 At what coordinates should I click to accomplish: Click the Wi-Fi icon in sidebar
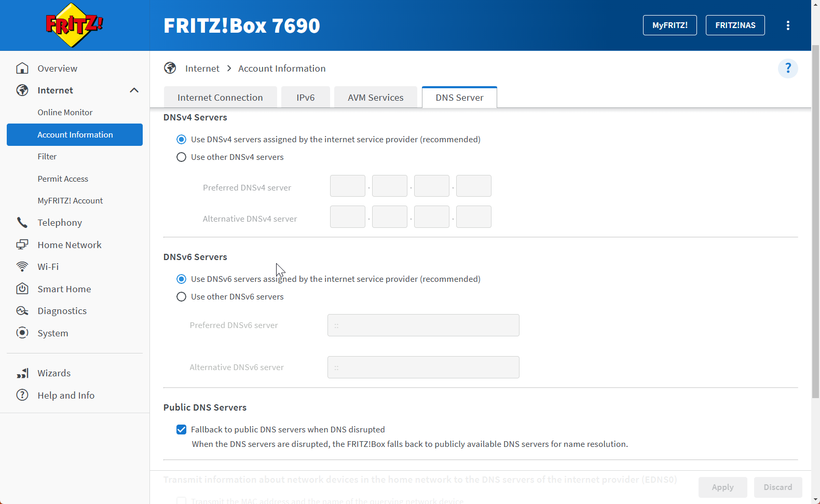click(22, 267)
